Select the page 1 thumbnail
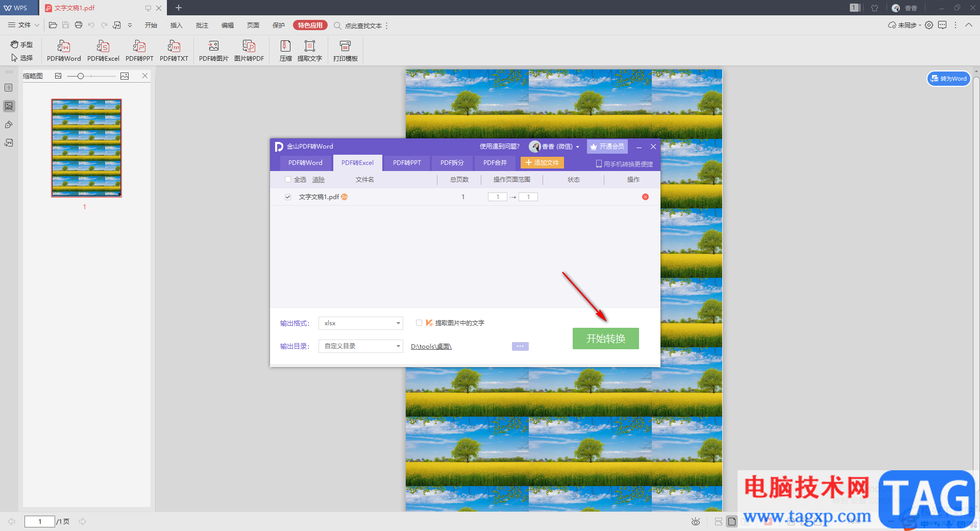This screenshot has height=531, width=980. 86,148
